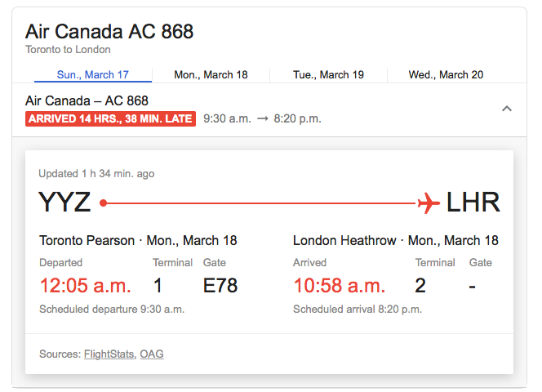Click the red airplane icon near LHR
This screenshot has height=392, width=542.
[x=429, y=203]
